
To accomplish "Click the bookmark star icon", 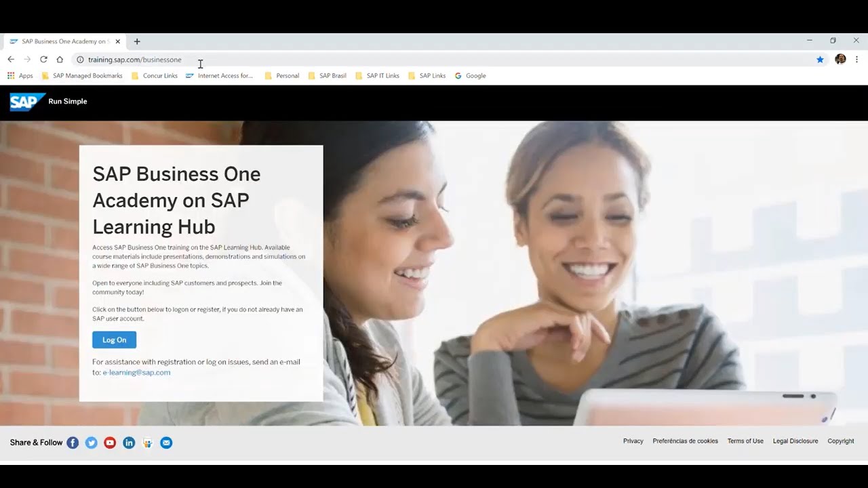I will coord(820,60).
